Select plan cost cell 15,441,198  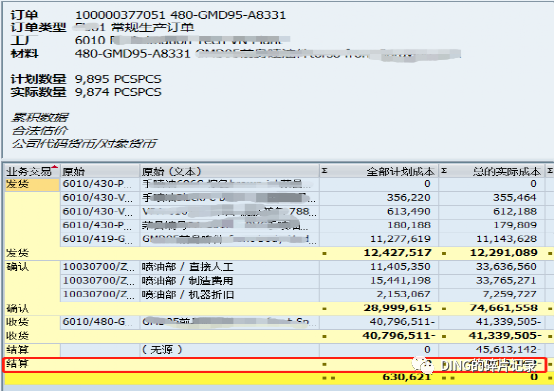pos(400,280)
